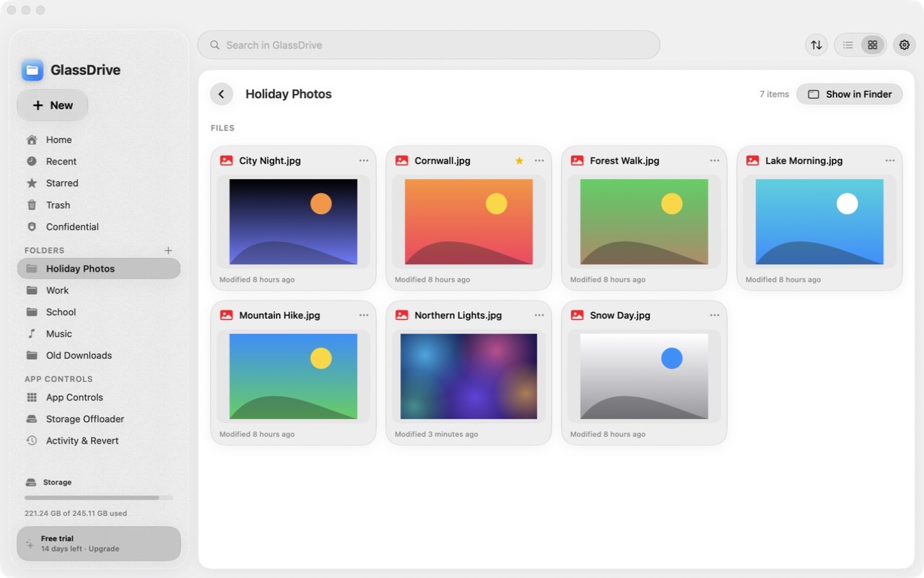Image resolution: width=924 pixels, height=578 pixels.
Task: Open more options for Snow Day.jpg
Action: coord(715,315)
